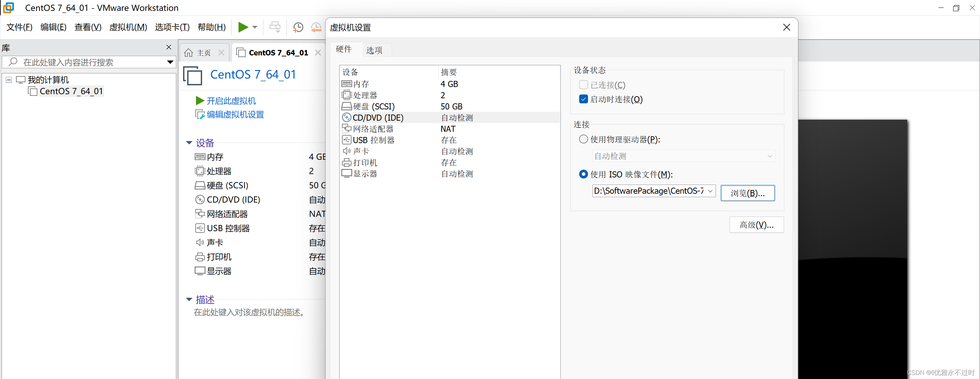Switch to the Options (选项) tab
980x379 pixels.
374,50
